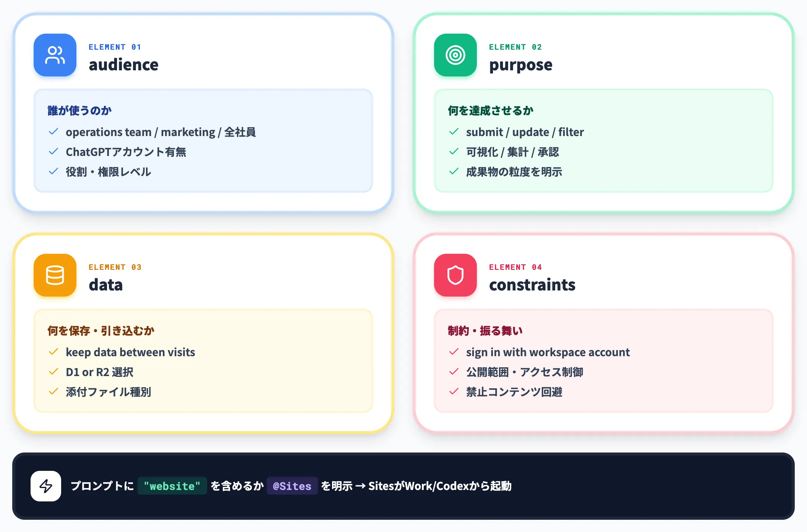
Task: Click the @Sites code chip
Action: (x=292, y=486)
